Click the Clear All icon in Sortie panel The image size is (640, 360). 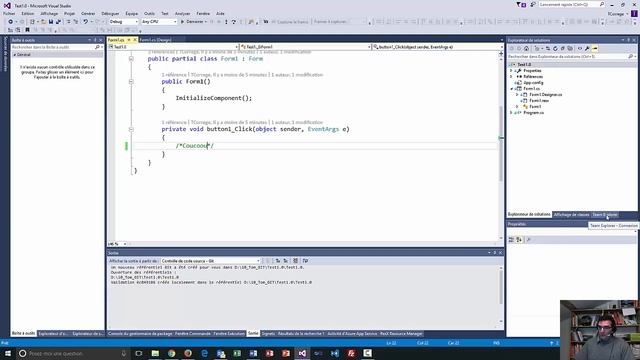(296, 261)
